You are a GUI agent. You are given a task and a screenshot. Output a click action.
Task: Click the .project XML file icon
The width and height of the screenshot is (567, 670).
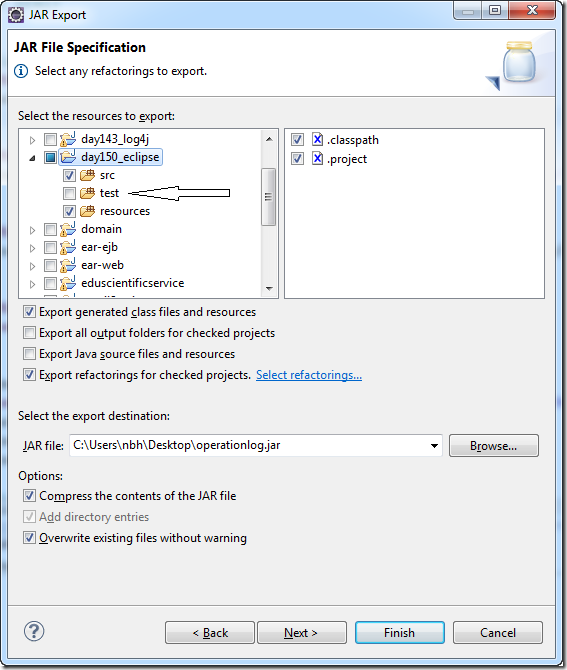tap(317, 159)
